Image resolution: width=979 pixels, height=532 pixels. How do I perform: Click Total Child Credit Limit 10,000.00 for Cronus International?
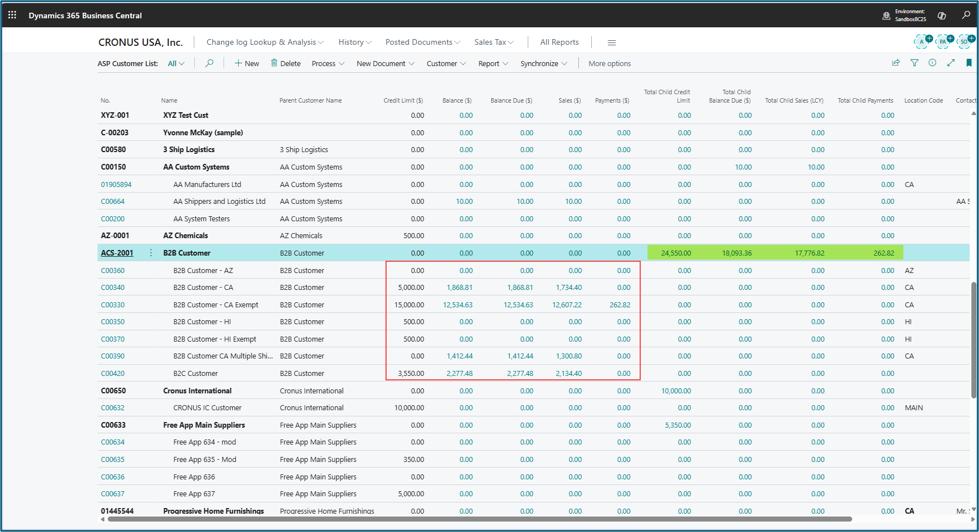coord(676,391)
